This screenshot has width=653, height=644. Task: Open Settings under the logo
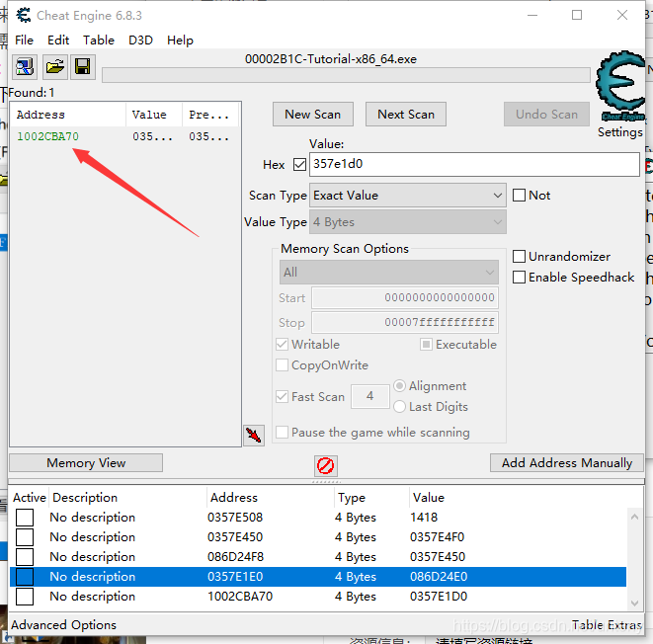(620, 132)
